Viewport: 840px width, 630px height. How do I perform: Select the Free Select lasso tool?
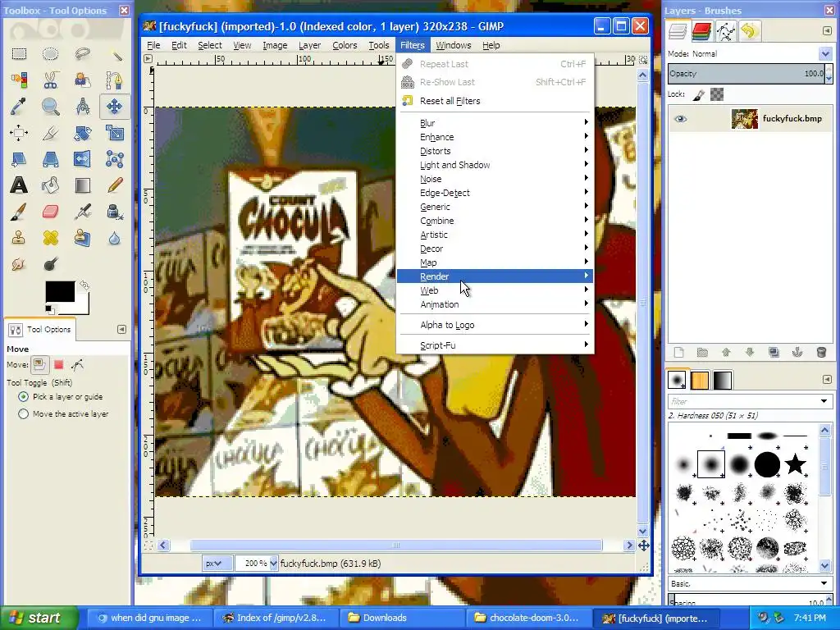82,53
